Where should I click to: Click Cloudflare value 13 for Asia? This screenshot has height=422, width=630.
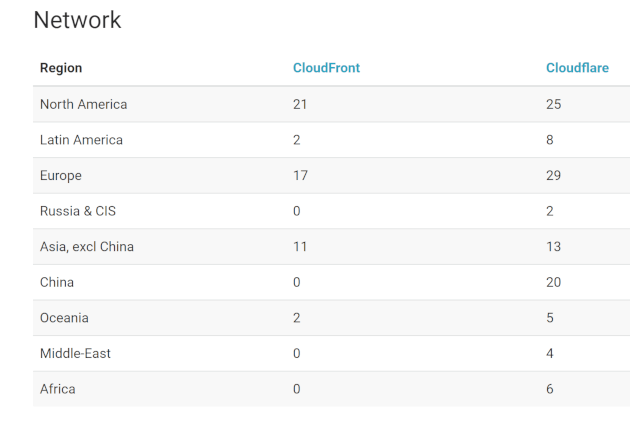pos(553,247)
